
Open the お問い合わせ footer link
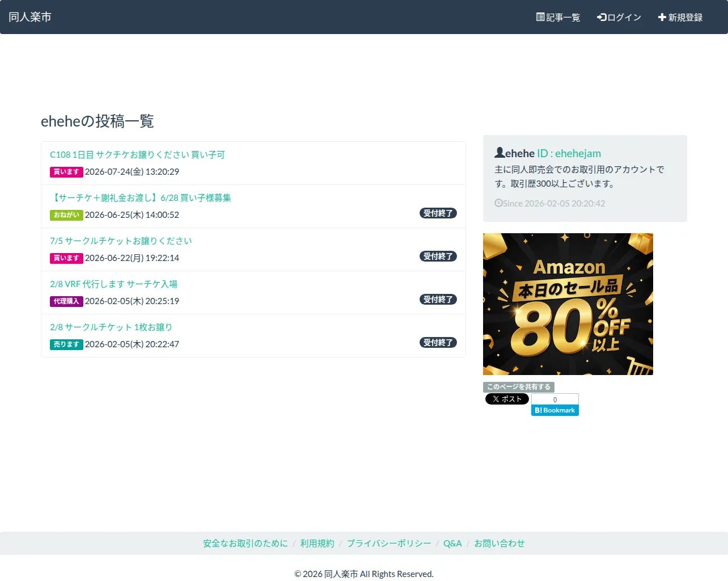click(500, 544)
